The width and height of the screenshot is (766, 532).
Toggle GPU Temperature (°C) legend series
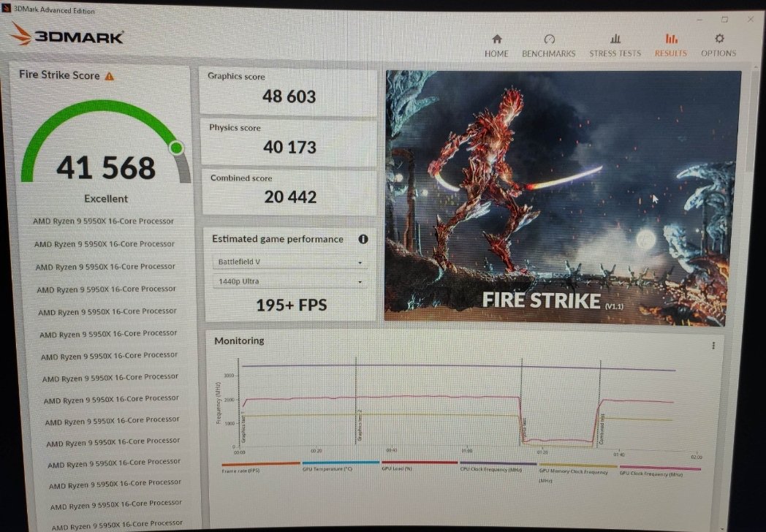(341, 465)
